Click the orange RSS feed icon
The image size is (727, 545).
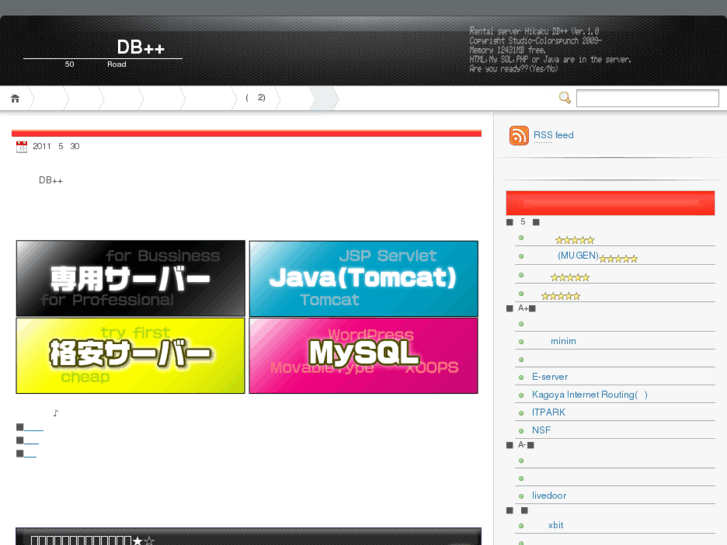(519, 136)
